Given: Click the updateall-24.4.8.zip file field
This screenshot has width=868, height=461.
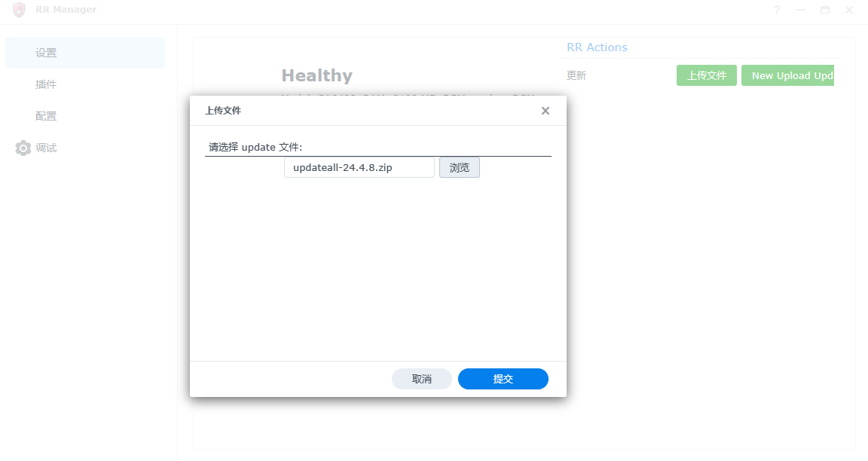Looking at the screenshot, I should (x=359, y=167).
